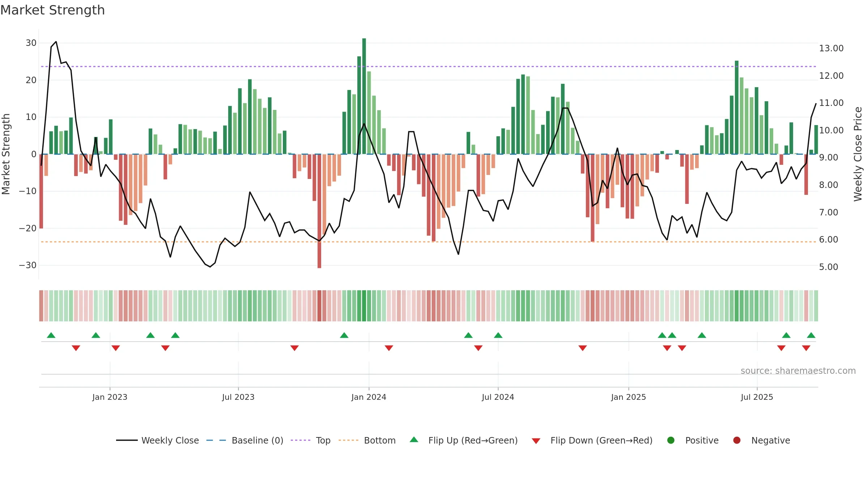Toggle the Negative legend entry
868x488 pixels.
[761, 440]
